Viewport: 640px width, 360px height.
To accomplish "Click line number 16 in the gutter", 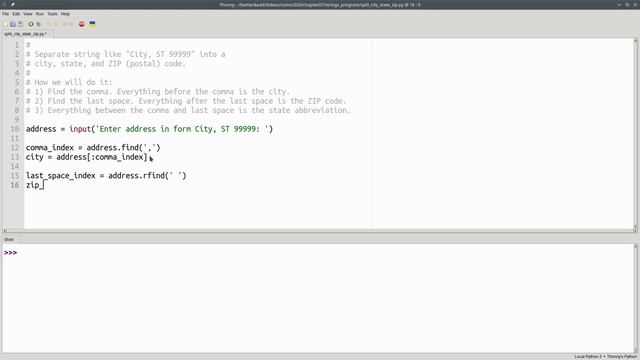I will coord(15,185).
